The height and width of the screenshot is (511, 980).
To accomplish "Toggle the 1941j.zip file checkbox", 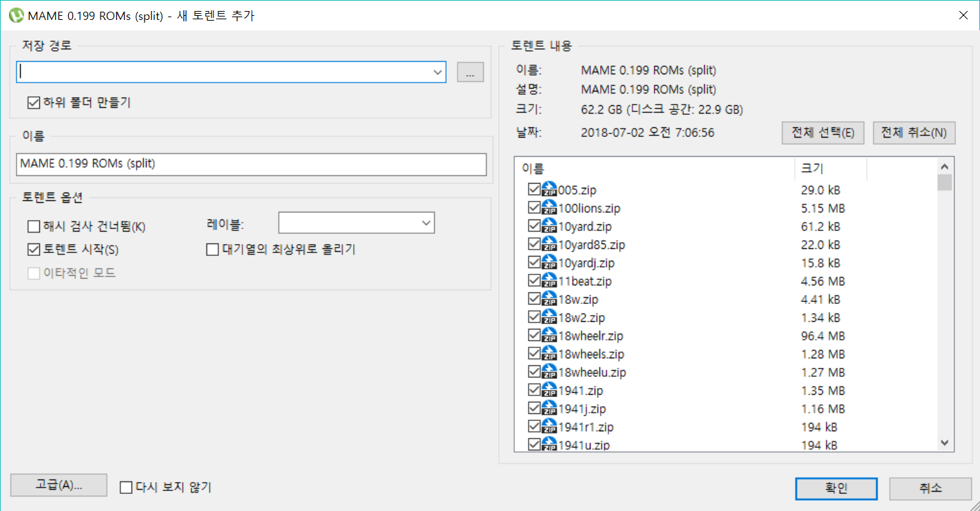I will pyautogui.click(x=534, y=409).
